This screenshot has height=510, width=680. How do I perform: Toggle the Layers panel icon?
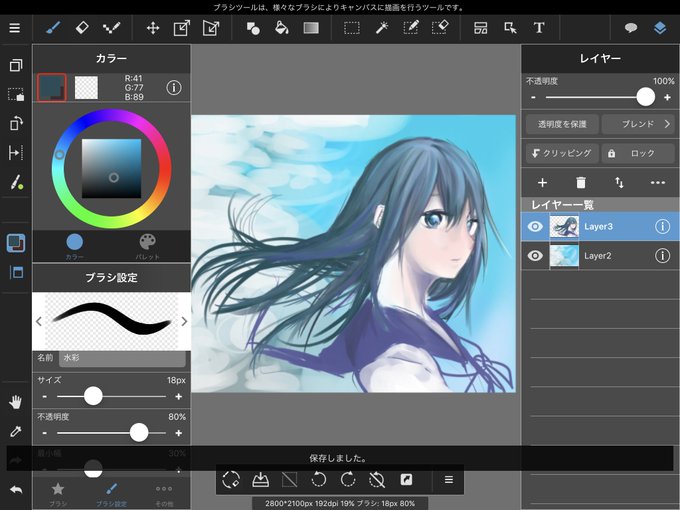660,28
